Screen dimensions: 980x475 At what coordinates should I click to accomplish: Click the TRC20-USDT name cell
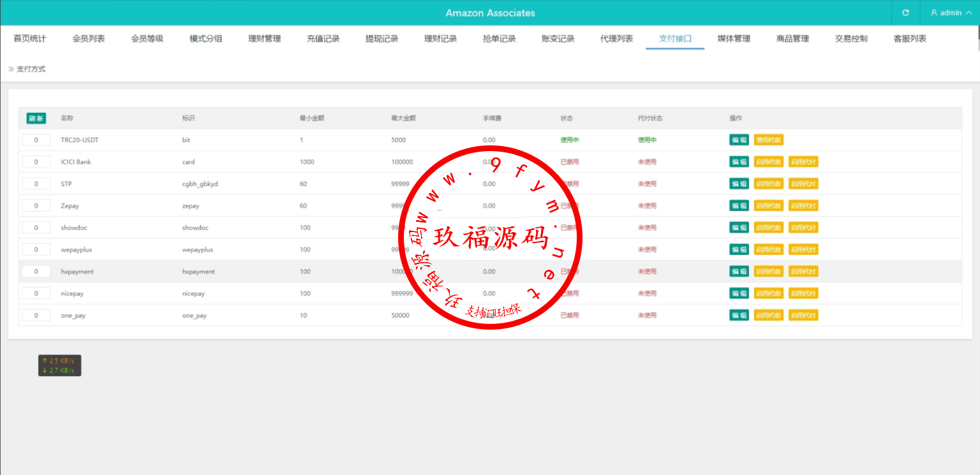coord(80,140)
